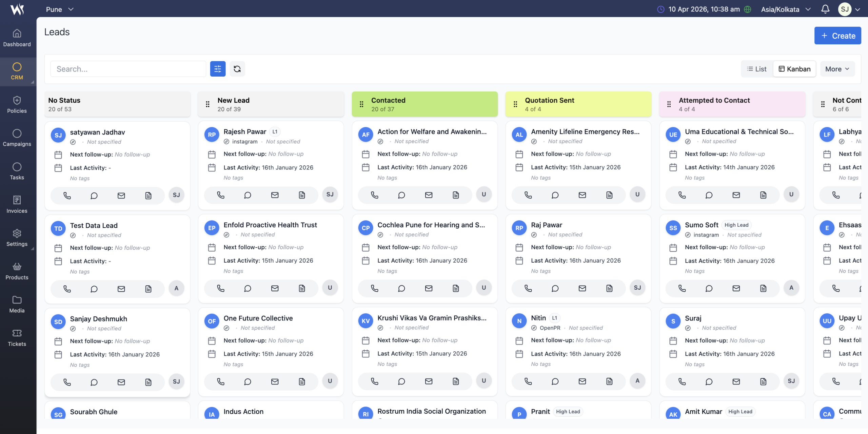This screenshot has width=868, height=434.
Task: Open Policies in the sidebar
Action: tap(17, 105)
